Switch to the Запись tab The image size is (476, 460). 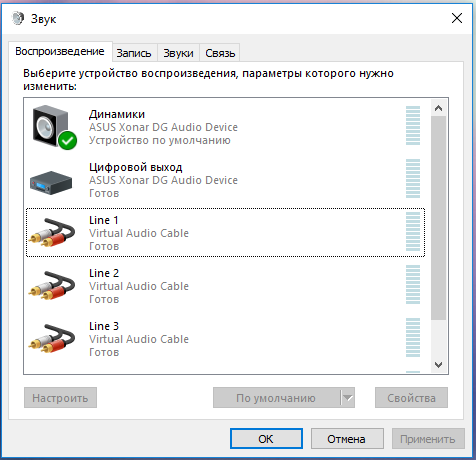pos(134,53)
